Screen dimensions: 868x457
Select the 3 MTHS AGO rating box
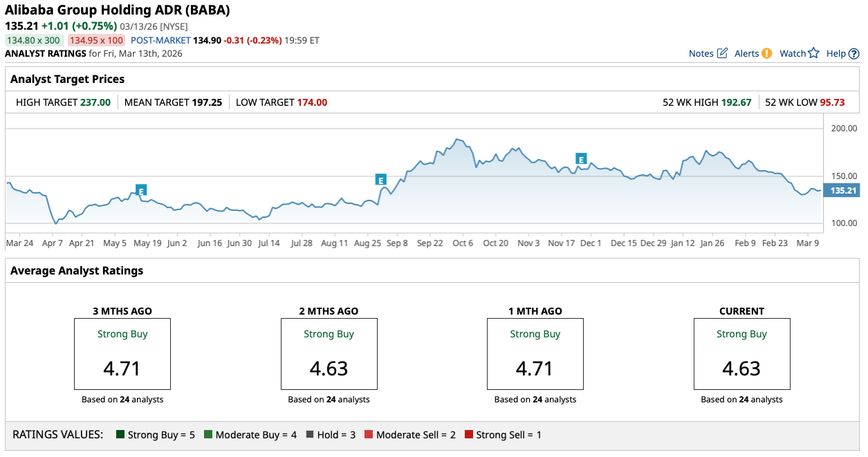click(x=122, y=354)
